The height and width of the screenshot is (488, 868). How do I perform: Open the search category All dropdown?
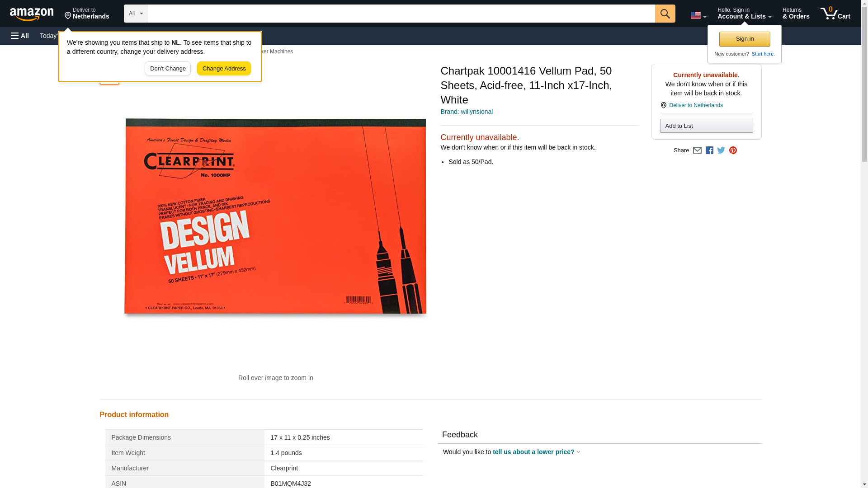click(x=135, y=14)
